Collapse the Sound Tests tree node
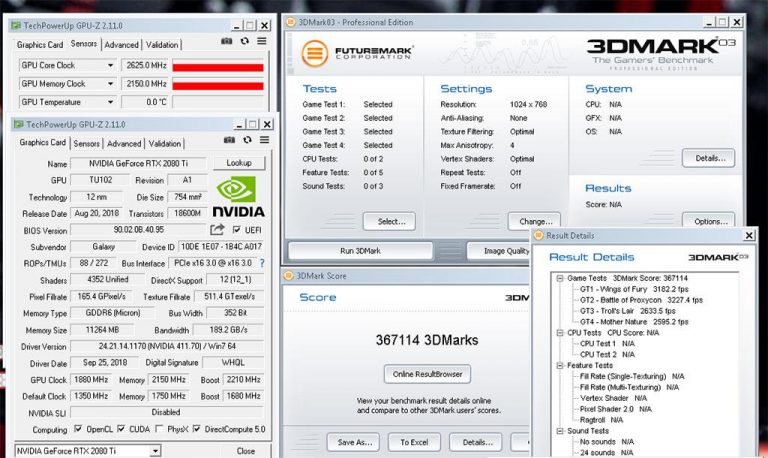 pos(560,431)
